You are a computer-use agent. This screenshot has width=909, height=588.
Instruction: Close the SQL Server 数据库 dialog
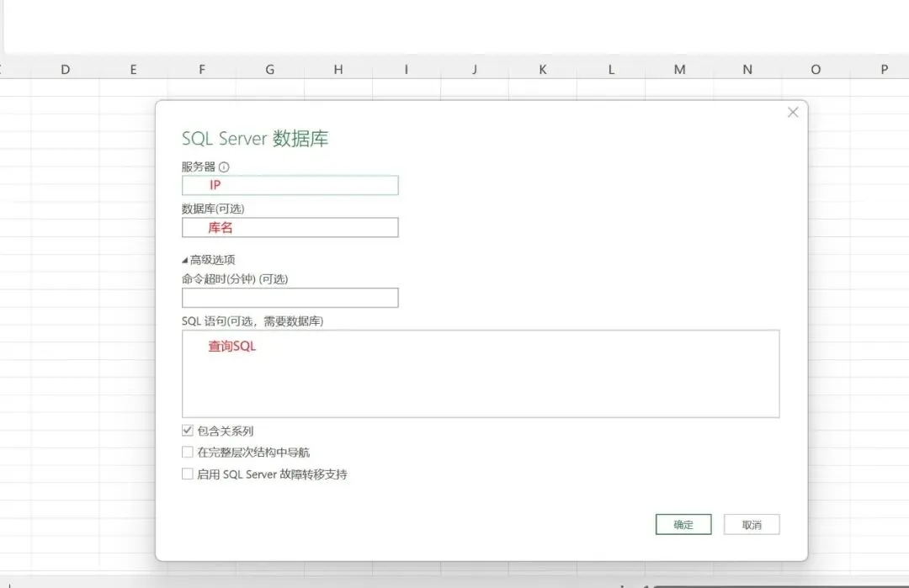[x=793, y=113]
